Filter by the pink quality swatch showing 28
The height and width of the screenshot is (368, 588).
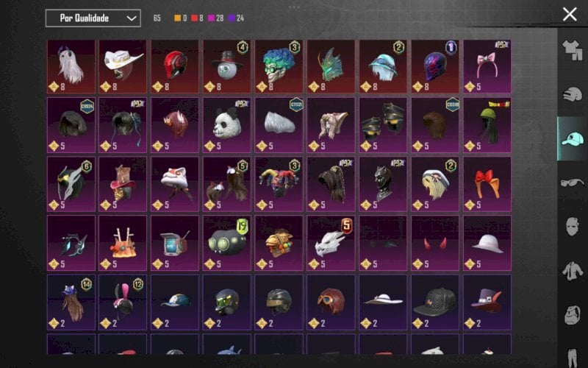pyautogui.click(x=211, y=18)
